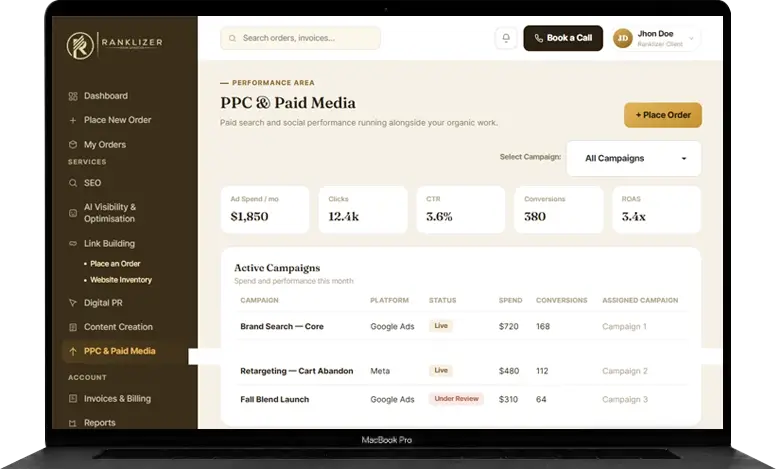Select Link Building in sidebar

(109, 243)
